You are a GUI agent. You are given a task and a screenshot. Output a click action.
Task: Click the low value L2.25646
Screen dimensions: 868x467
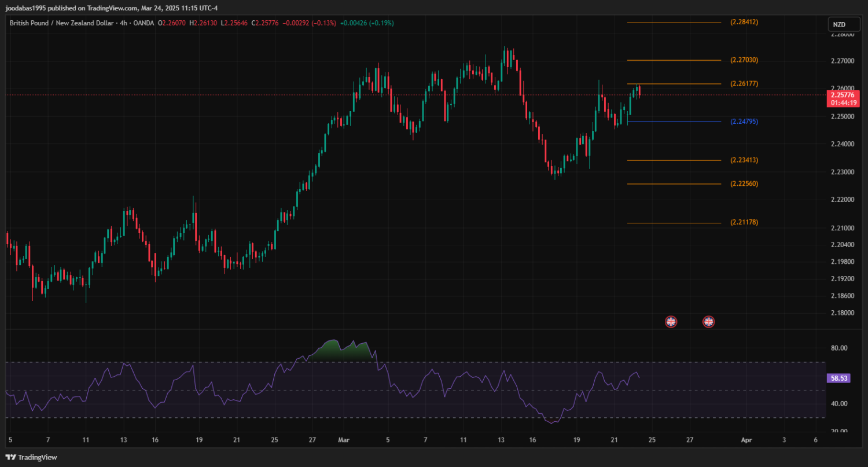pos(236,23)
